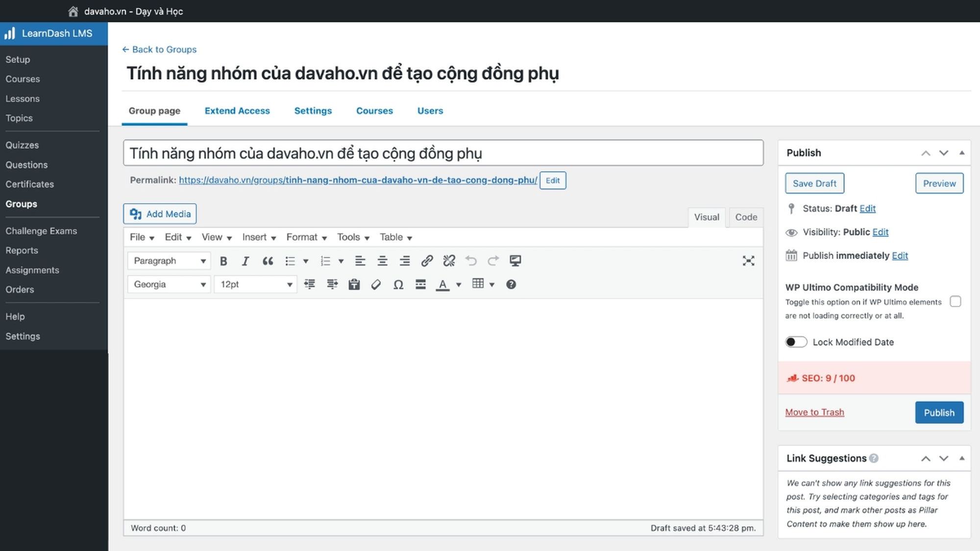The image size is (980, 551).
Task: Switch editor to the Code tab
Action: pos(746,217)
